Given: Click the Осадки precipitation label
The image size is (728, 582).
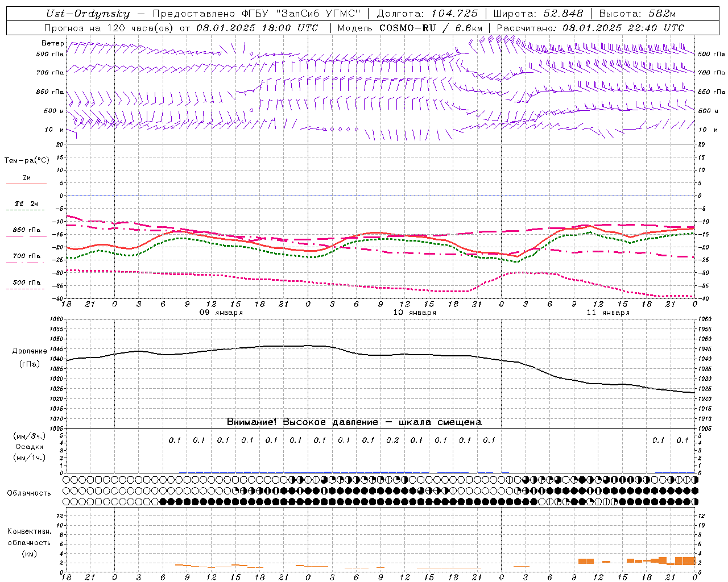Looking at the screenshot, I should coord(30,447).
